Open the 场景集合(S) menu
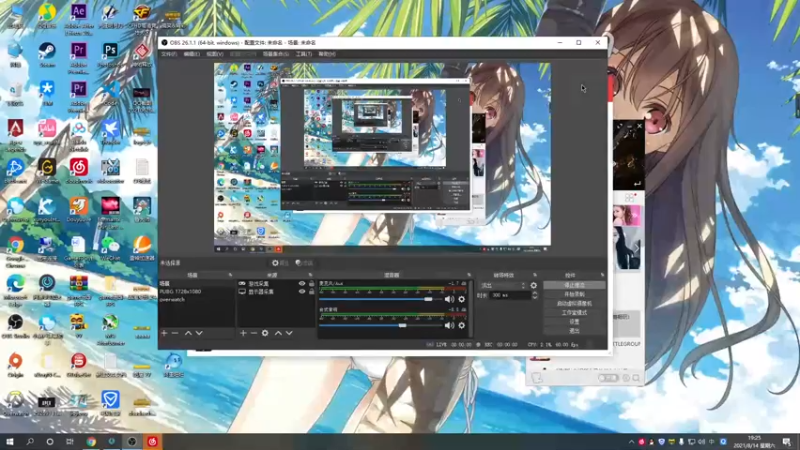 tap(276, 54)
